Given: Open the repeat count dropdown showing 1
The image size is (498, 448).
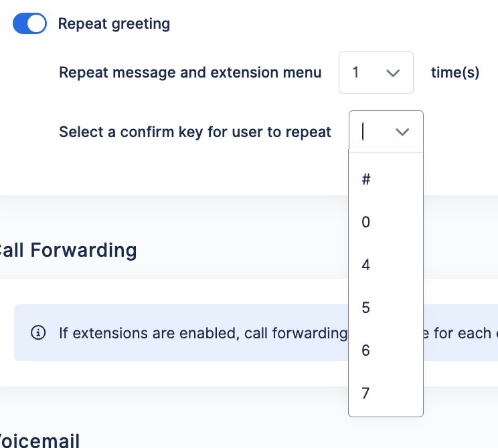Looking at the screenshot, I should [376, 73].
